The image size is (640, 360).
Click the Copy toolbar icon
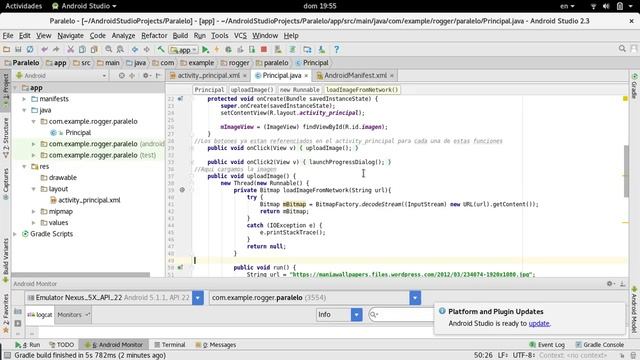tap(82, 49)
